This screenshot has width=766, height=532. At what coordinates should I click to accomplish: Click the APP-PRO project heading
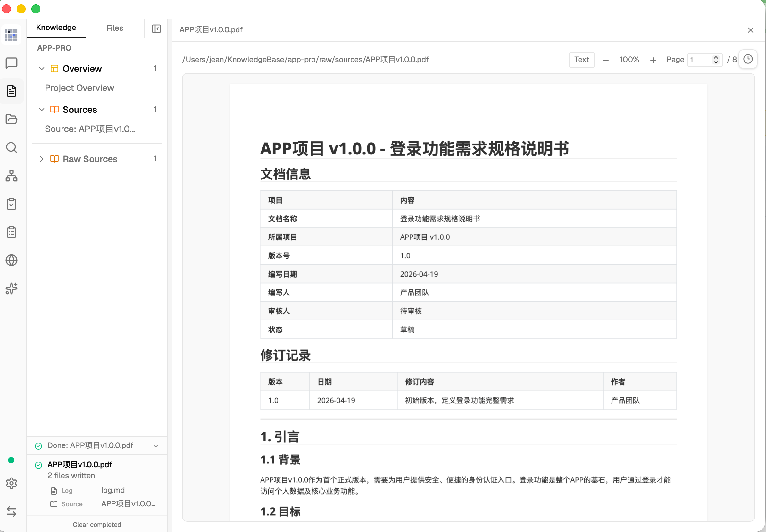pyautogui.click(x=54, y=48)
